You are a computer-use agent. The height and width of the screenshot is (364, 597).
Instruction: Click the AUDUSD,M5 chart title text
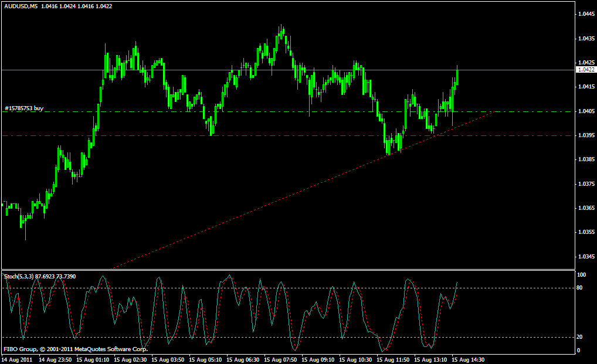click(21, 6)
